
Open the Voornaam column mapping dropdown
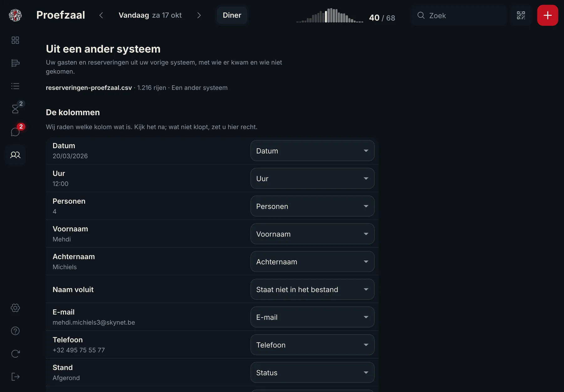(312, 234)
